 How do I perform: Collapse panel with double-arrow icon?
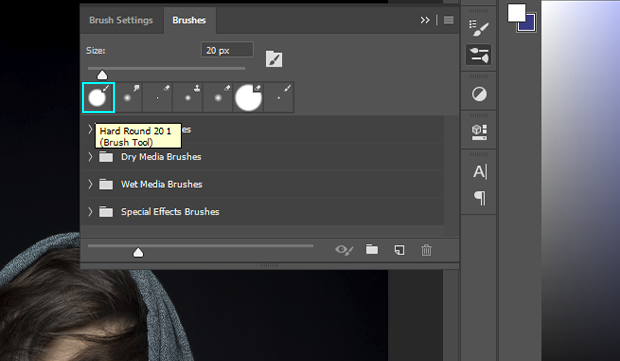coord(425,20)
